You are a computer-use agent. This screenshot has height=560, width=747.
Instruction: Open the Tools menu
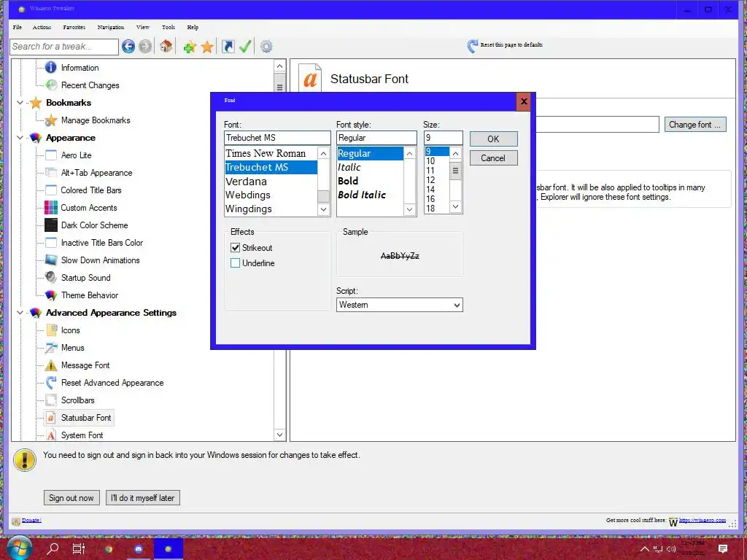169,27
